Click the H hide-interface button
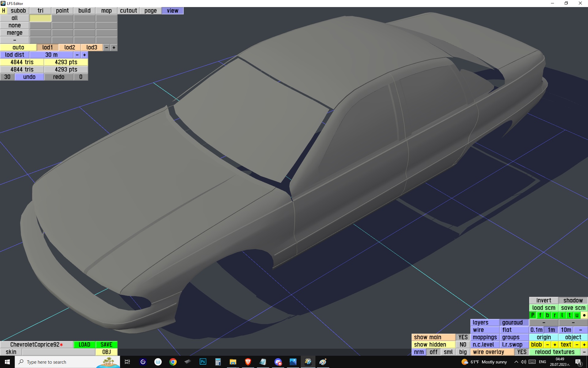The image size is (588, 368). pyautogui.click(x=4, y=11)
